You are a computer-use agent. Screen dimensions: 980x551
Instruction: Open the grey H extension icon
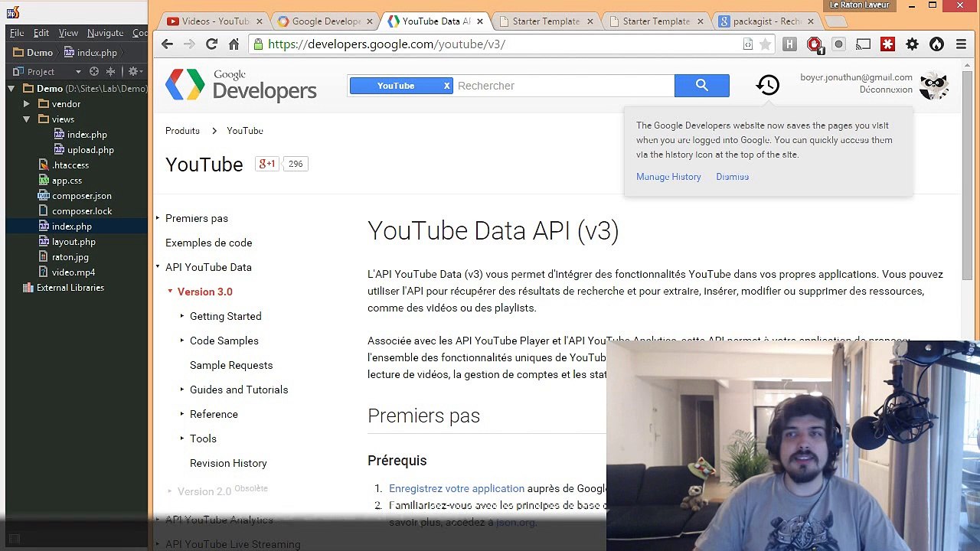789,44
